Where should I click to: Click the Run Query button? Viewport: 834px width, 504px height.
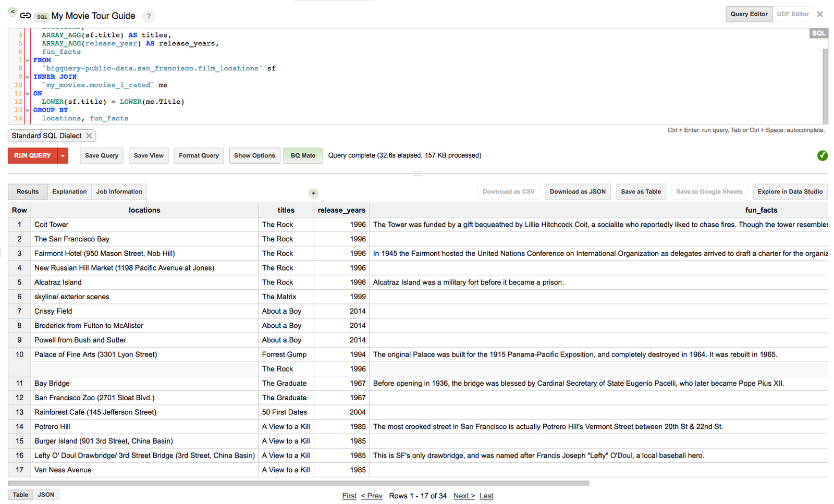32,155
